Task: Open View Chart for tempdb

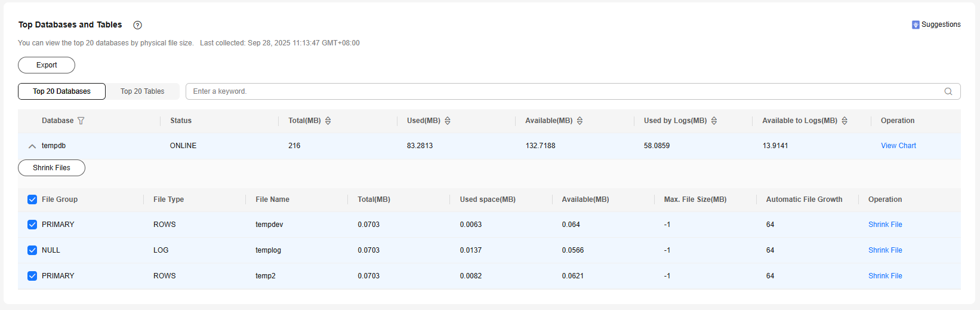Action: (898, 146)
